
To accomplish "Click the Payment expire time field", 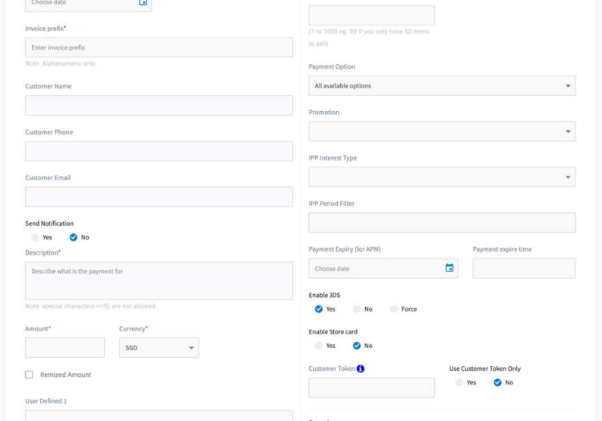I will coord(523,268).
